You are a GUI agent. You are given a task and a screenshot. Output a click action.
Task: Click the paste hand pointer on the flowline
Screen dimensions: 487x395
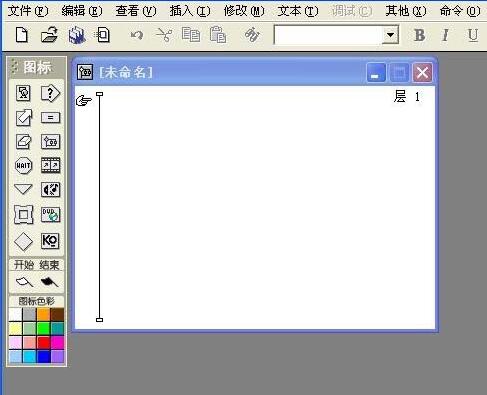(x=84, y=100)
